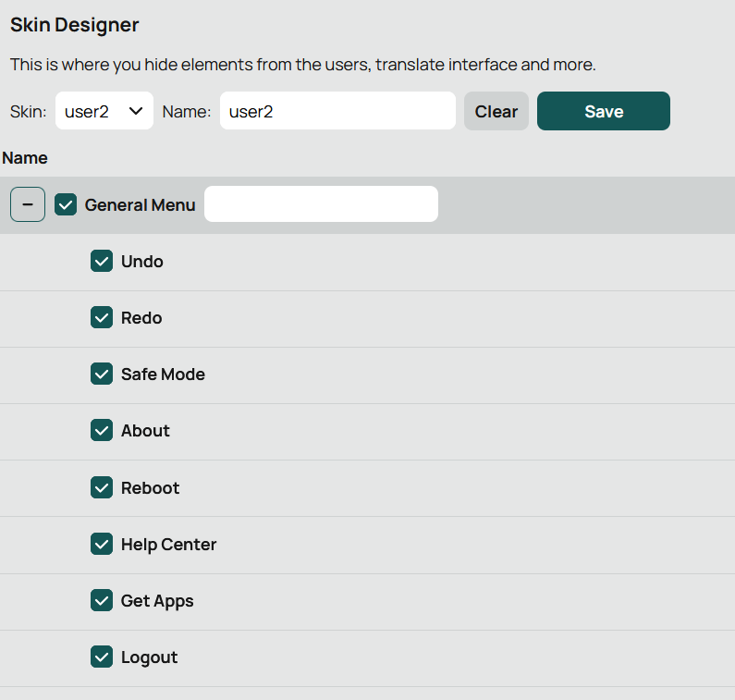Screen dimensions: 735x700
Task: Select the Undo row label
Action: click(142, 262)
